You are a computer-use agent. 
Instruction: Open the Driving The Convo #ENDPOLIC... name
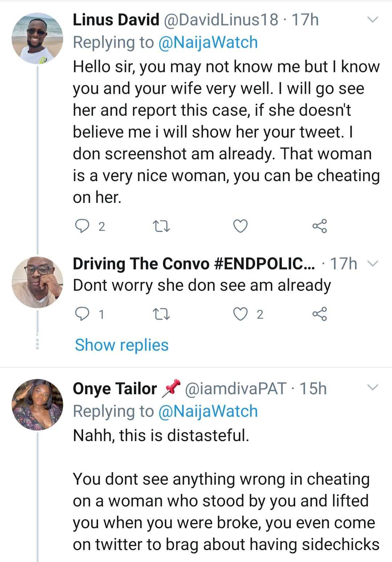point(194,264)
